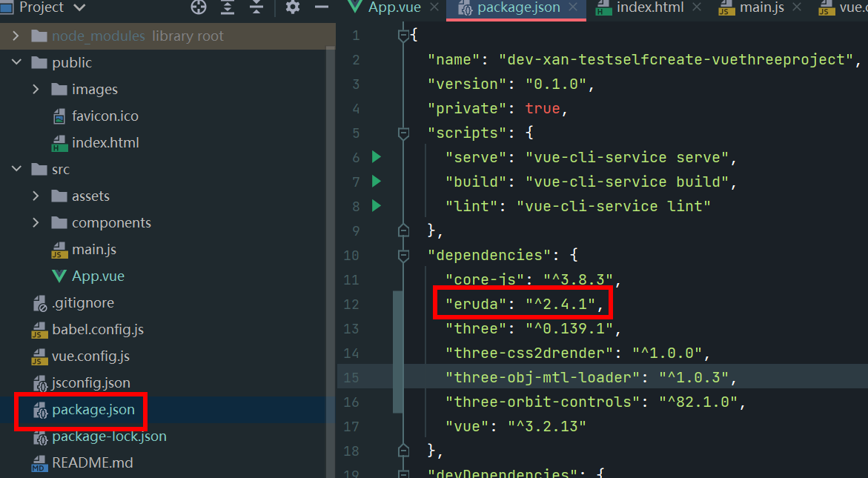Select package.json in project tree
The height and width of the screenshot is (478, 868).
point(93,410)
